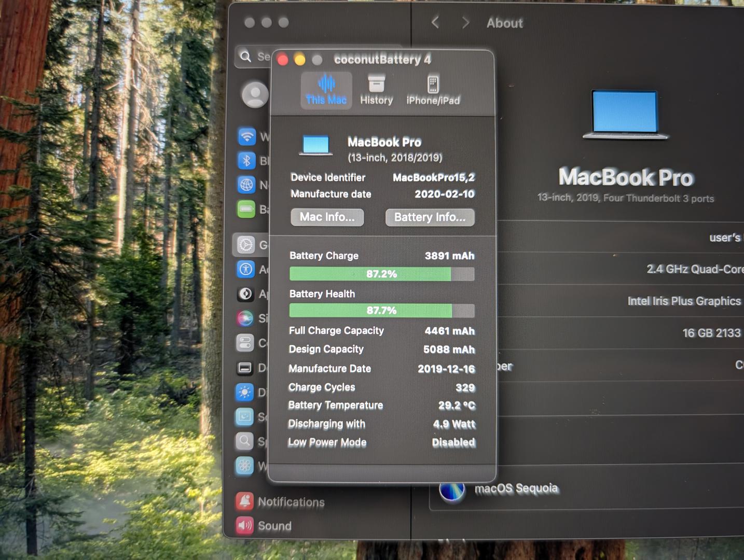Click the forward arrow in System Settings

[465, 22]
